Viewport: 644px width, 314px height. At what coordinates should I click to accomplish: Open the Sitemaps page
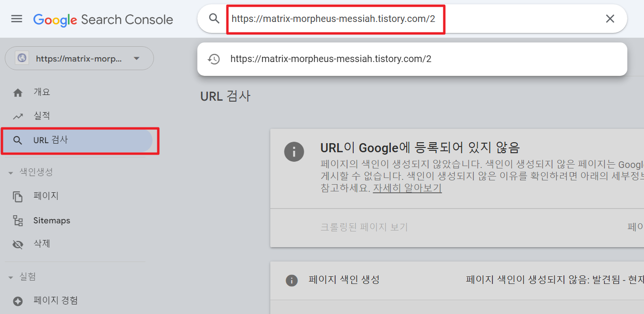click(x=51, y=220)
